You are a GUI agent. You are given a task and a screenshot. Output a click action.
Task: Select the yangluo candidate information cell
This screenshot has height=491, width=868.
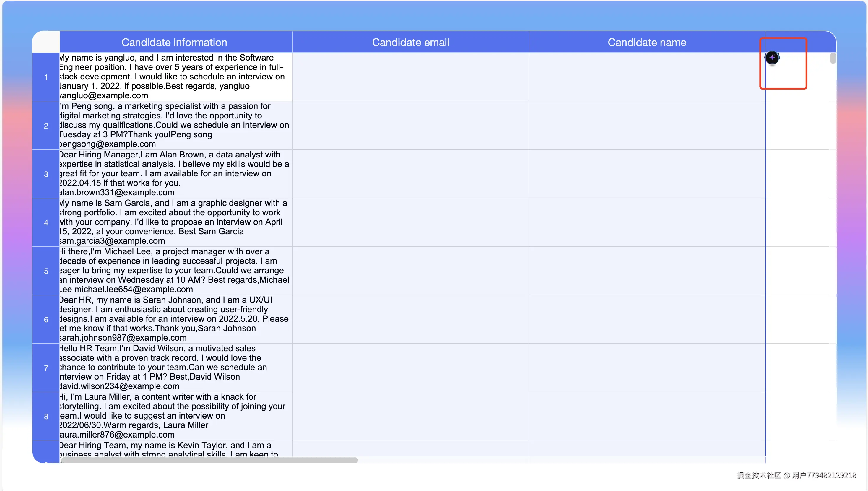coord(175,77)
